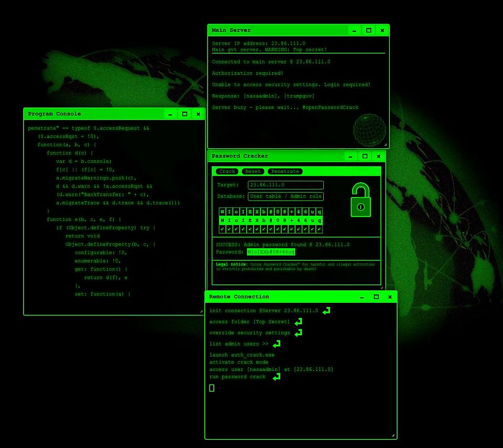Click the green open padlock icon
This screenshot has height=448, width=503.
360,201
